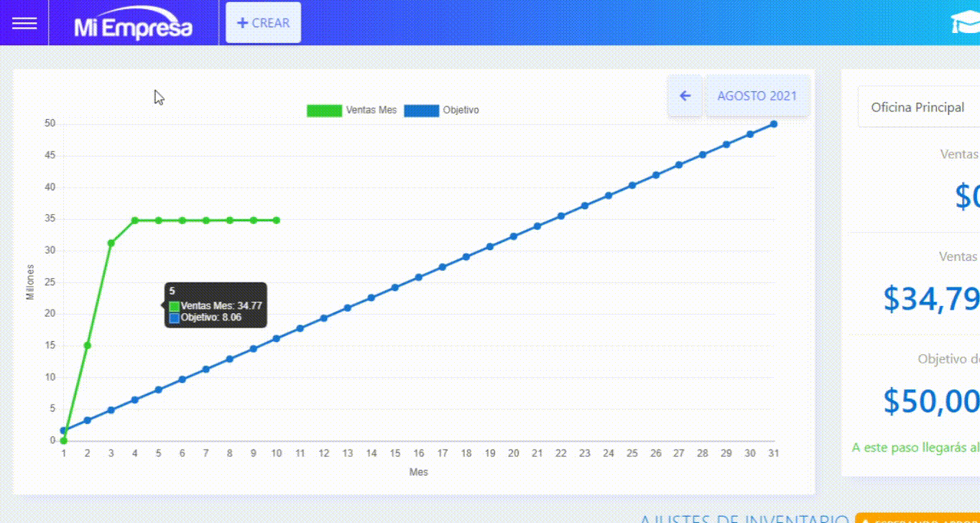The height and width of the screenshot is (523, 980).
Task: Toggle the Ventas Mes legend label
Action: (x=371, y=110)
